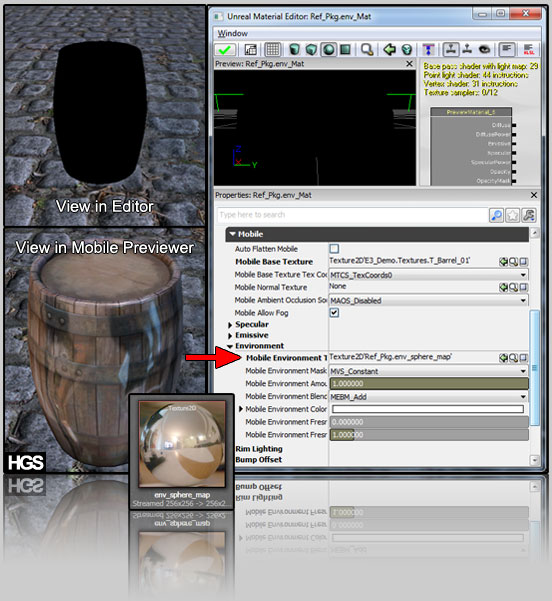Expand the Emissive section

coord(230,336)
